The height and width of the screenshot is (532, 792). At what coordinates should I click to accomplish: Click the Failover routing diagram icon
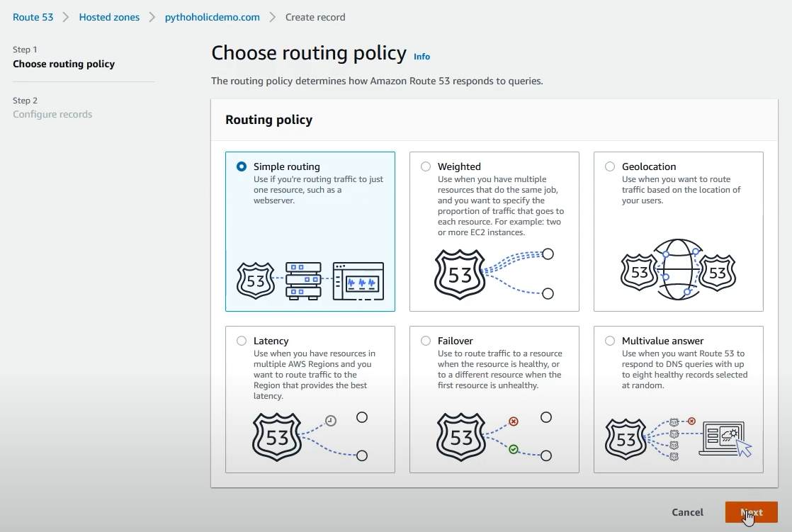point(494,436)
